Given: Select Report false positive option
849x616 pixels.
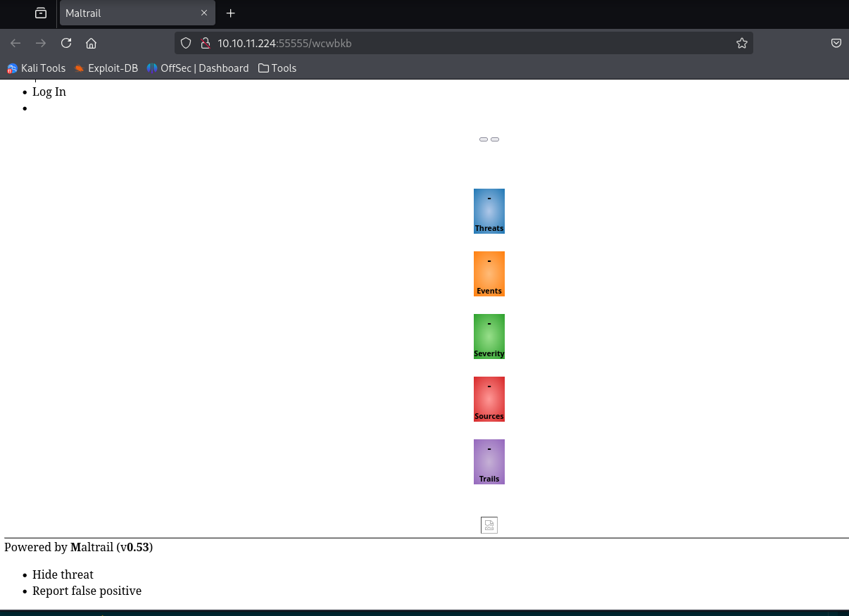Looking at the screenshot, I should (87, 591).
